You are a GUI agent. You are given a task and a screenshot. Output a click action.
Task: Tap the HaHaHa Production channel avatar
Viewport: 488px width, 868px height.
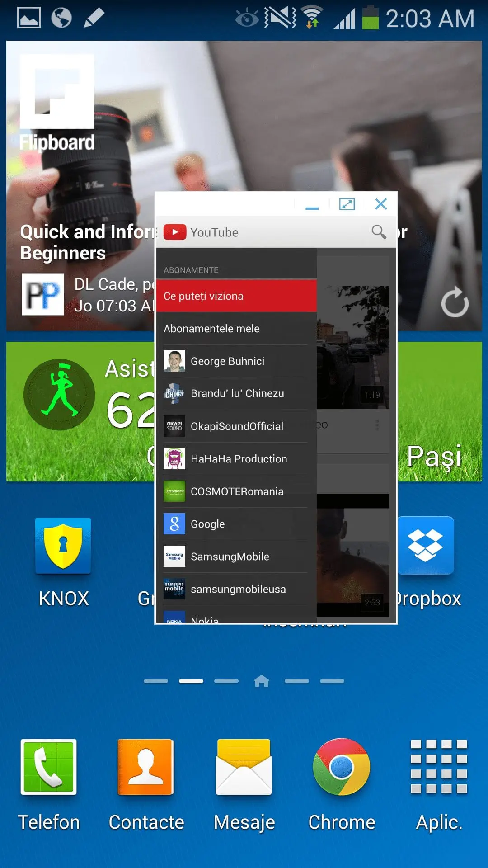pos(174,458)
